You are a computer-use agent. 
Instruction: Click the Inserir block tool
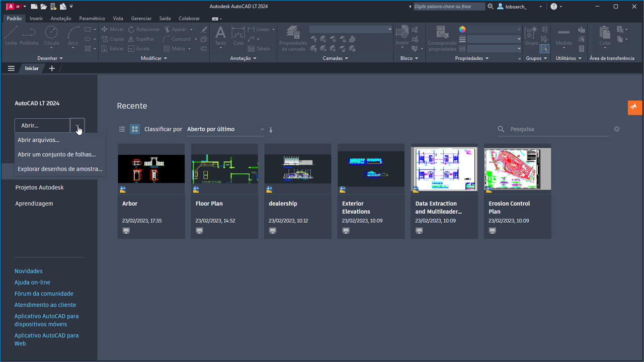[402, 36]
